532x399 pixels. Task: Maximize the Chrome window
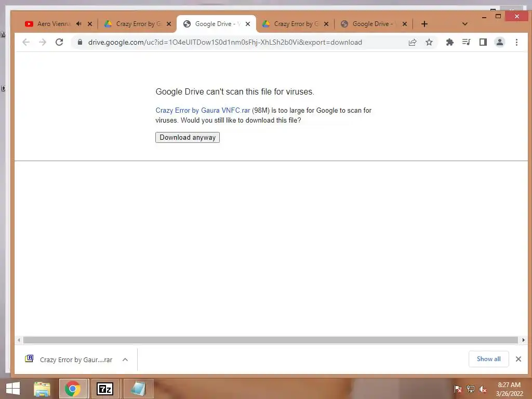pyautogui.click(x=498, y=16)
